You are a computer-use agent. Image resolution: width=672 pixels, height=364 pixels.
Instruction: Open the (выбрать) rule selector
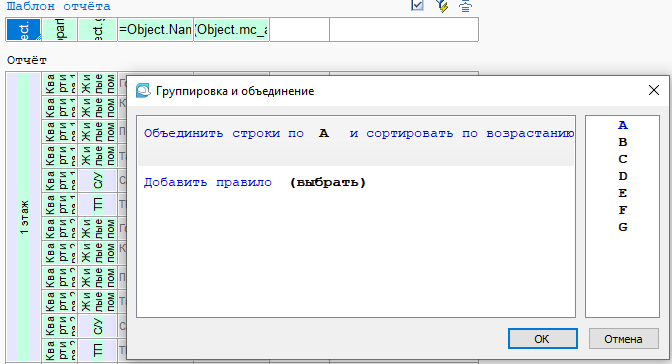coord(328,182)
